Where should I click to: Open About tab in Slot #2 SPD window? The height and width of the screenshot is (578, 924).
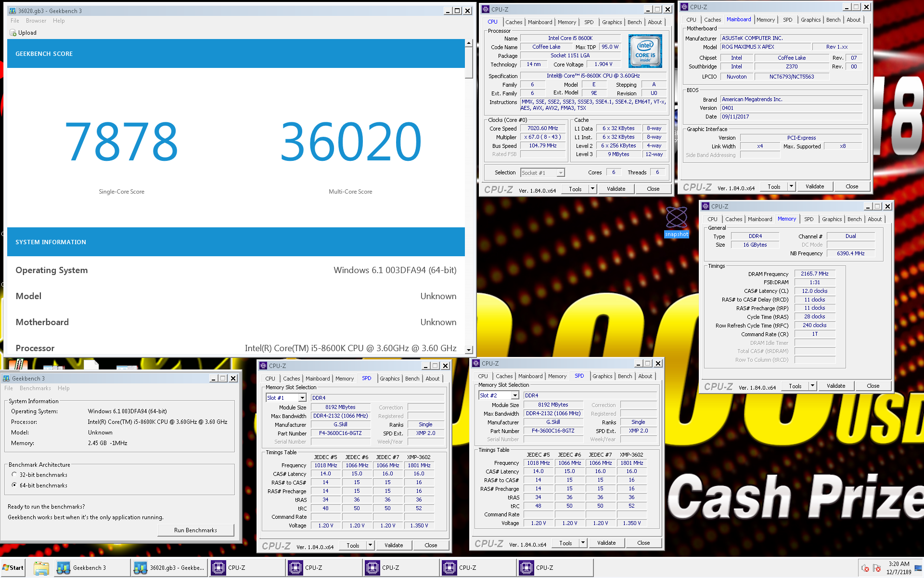645,376
